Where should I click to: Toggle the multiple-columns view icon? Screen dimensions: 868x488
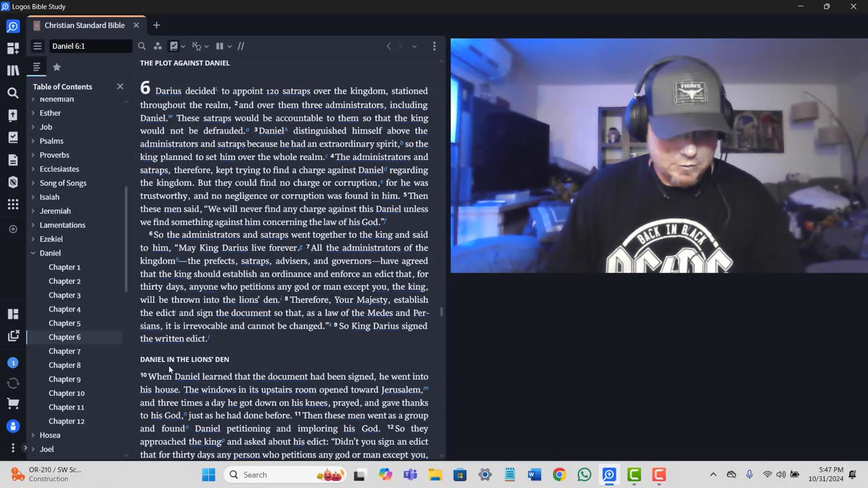[220, 46]
